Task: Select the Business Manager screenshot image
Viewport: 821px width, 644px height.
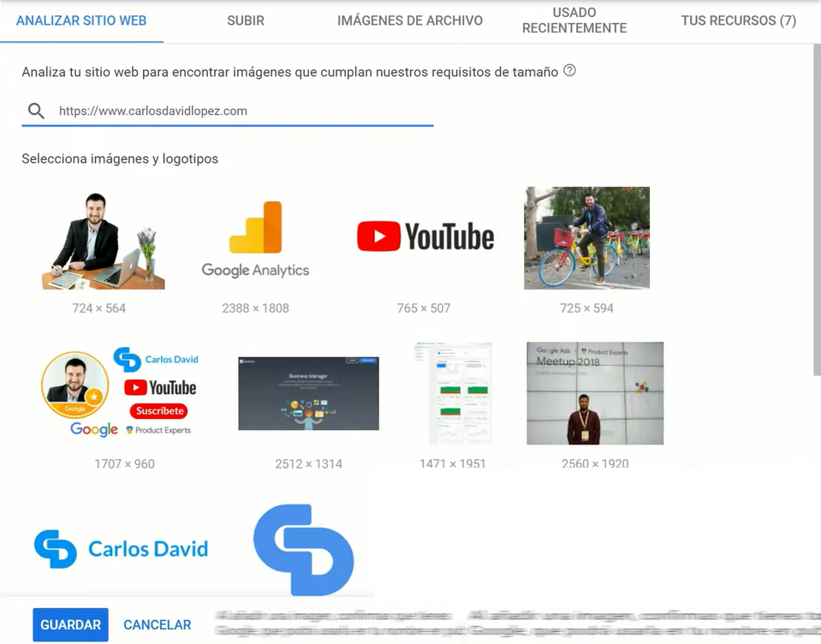Action: coord(308,393)
